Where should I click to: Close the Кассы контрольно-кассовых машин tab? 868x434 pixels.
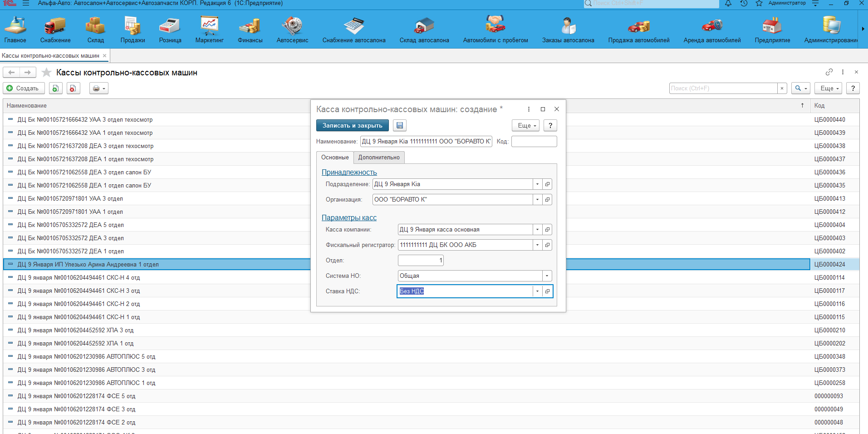pyautogui.click(x=104, y=55)
